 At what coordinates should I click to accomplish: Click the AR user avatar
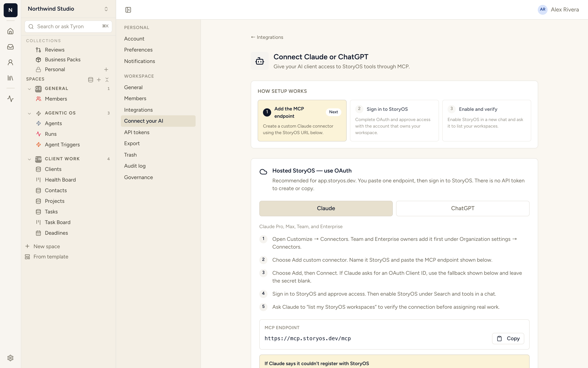pos(542,9)
